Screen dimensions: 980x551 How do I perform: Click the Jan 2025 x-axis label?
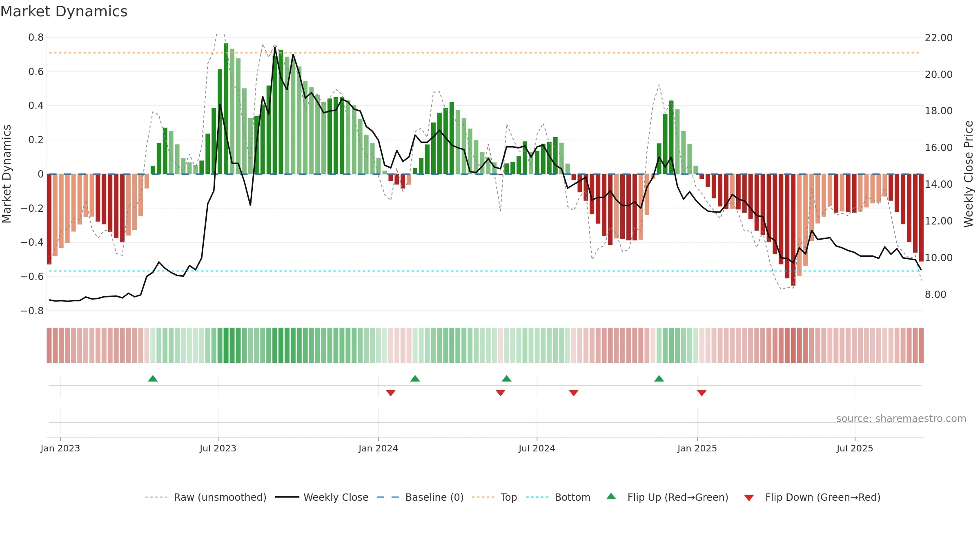click(697, 448)
